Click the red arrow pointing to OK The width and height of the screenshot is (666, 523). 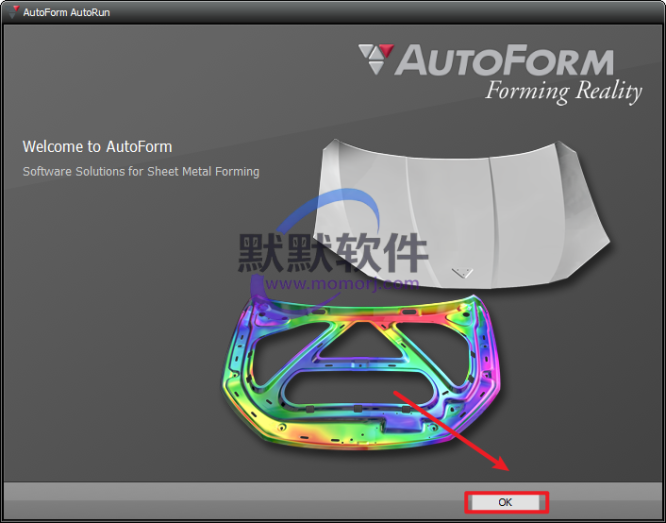450,430
